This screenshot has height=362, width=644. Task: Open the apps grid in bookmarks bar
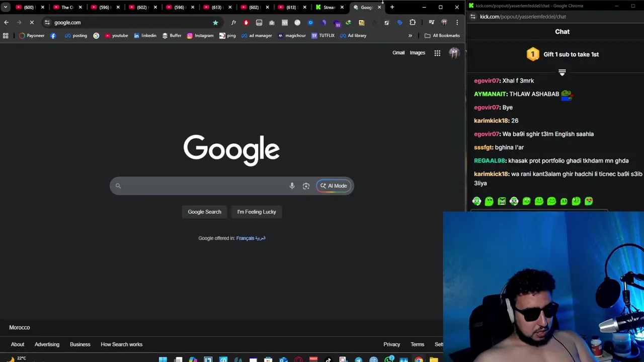[6, 36]
